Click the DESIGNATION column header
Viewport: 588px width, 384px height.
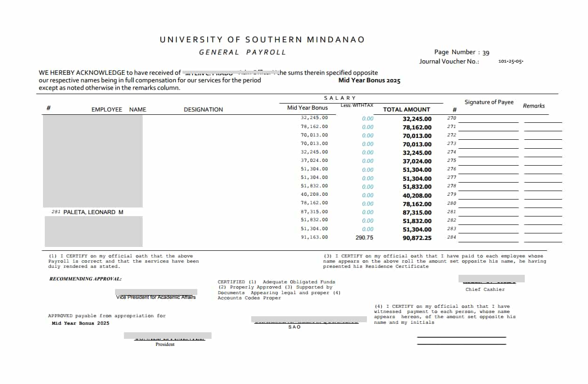(x=204, y=110)
